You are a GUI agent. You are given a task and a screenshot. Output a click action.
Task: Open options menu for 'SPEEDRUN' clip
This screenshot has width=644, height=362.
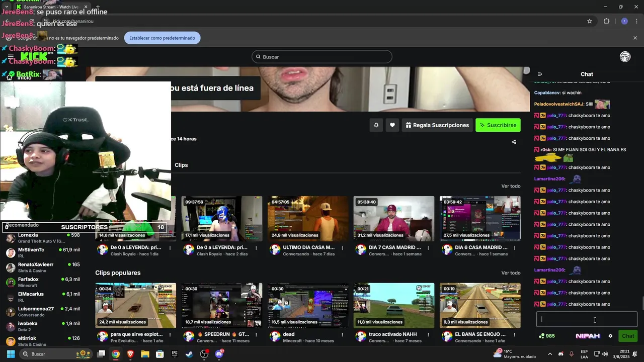(256, 334)
